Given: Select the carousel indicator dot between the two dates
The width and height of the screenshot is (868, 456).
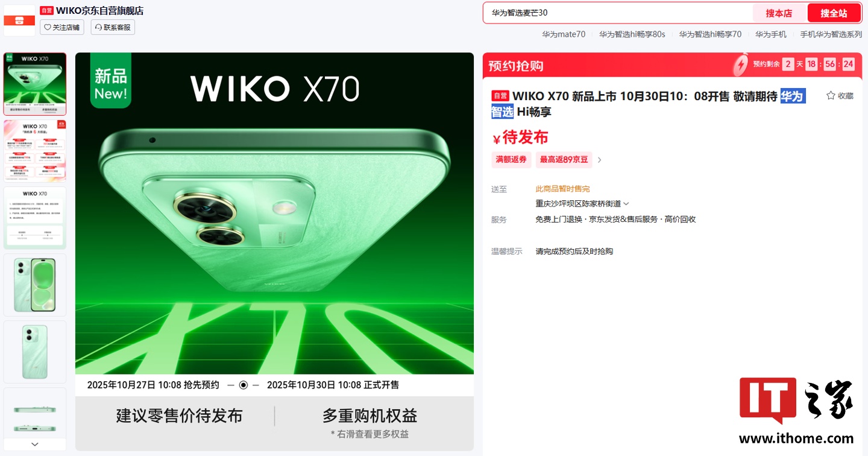Looking at the screenshot, I should [244, 385].
